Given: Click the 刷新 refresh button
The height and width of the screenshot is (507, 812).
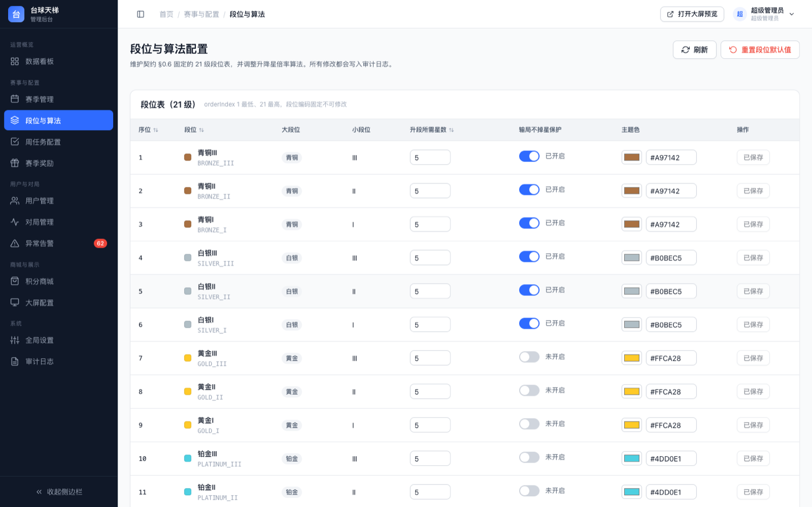Looking at the screenshot, I should tap(695, 50).
